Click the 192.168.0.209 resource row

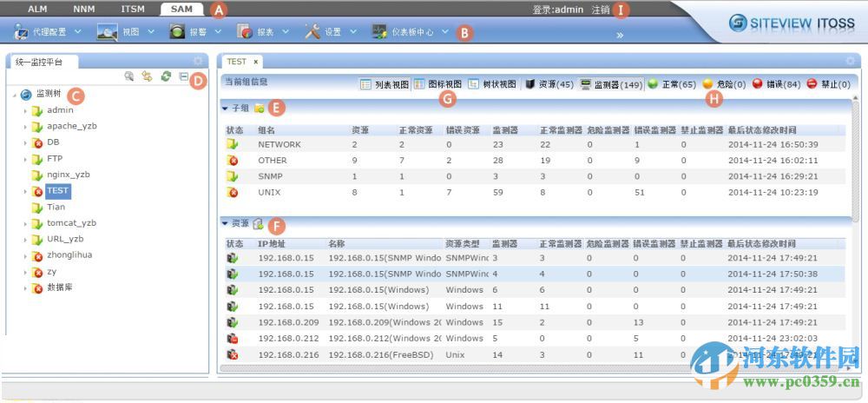click(x=536, y=322)
